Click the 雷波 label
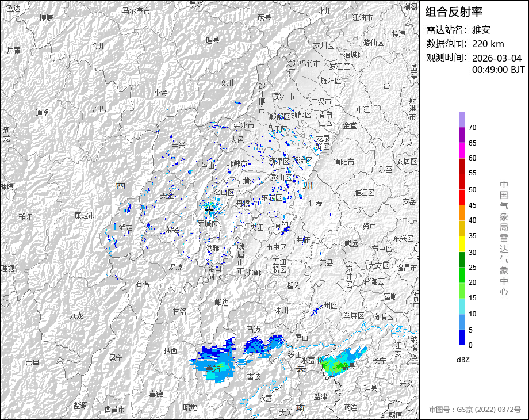The image size is (529, 420). pos(254,376)
